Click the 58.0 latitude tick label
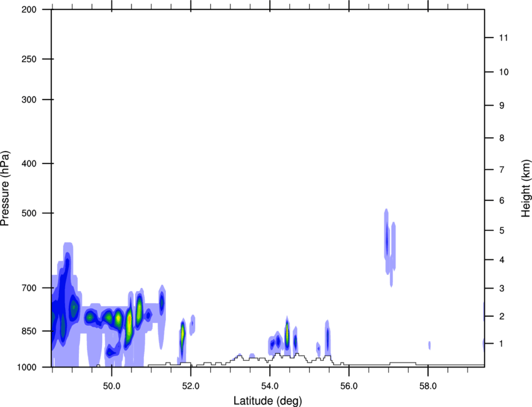Screen dimensions: 532x407 click(x=428, y=386)
